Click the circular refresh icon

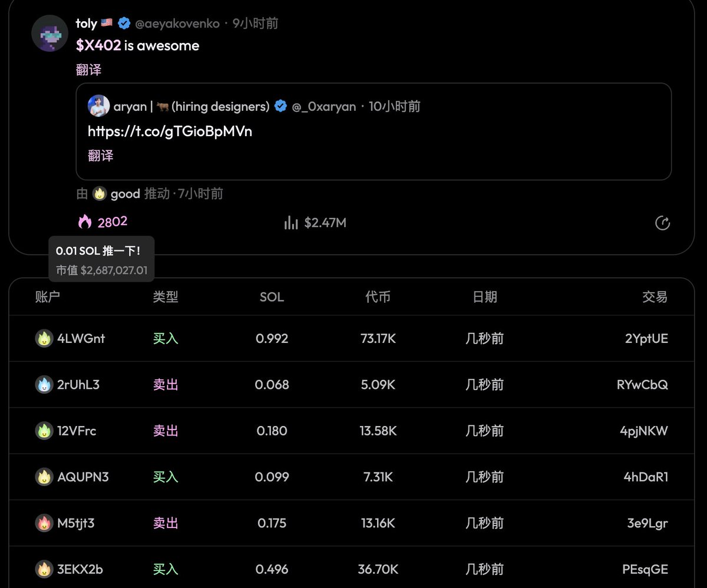tap(662, 223)
